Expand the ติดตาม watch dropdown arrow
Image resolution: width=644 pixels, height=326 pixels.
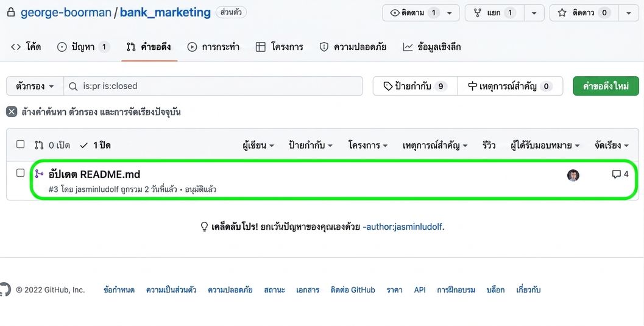point(450,13)
